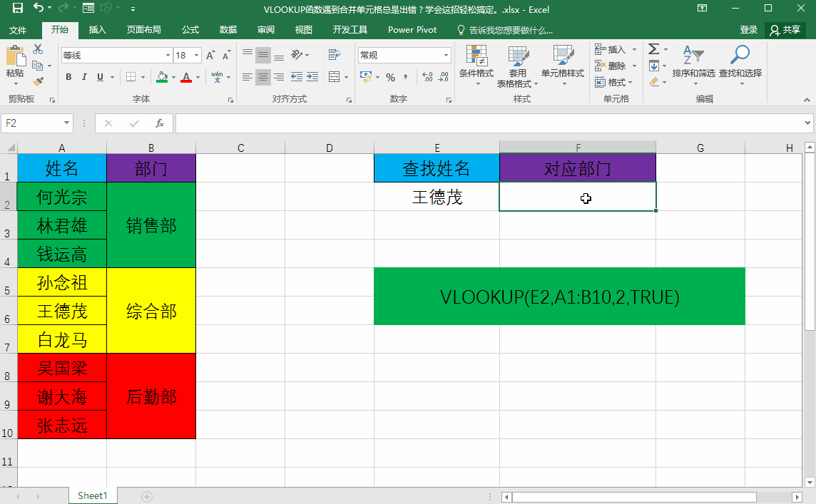Click the Copy icon in clipboard group

coord(37,66)
